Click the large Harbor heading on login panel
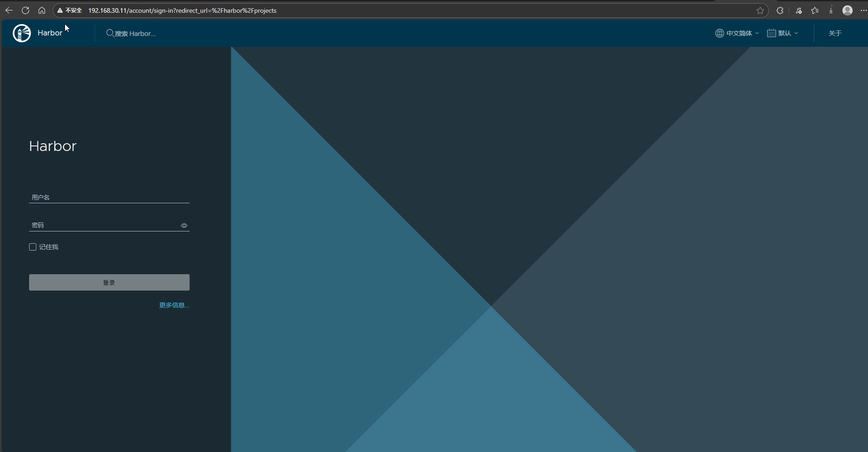This screenshot has height=452, width=868. pyautogui.click(x=53, y=146)
